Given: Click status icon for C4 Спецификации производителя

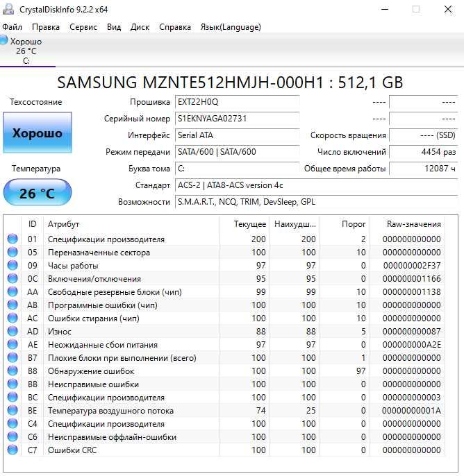Looking at the screenshot, I should pyautogui.click(x=13, y=424).
